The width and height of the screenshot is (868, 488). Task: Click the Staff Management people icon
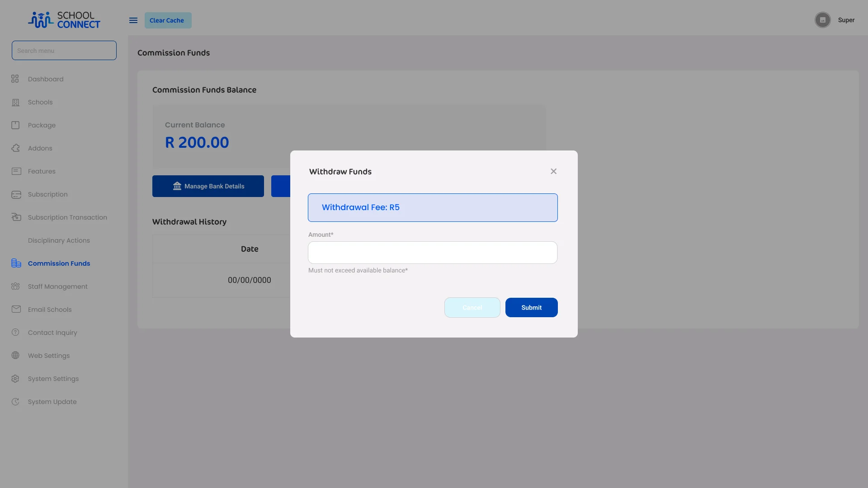pos(15,286)
